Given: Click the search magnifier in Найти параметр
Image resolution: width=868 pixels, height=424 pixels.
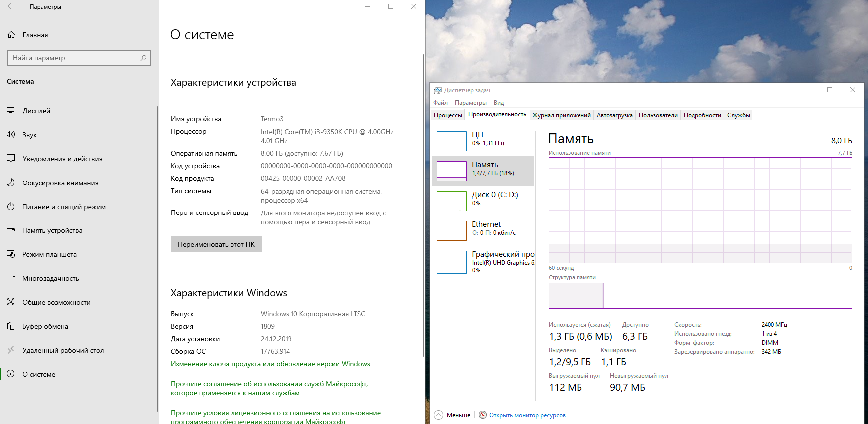Looking at the screenshot, I should tap(143, 58).
